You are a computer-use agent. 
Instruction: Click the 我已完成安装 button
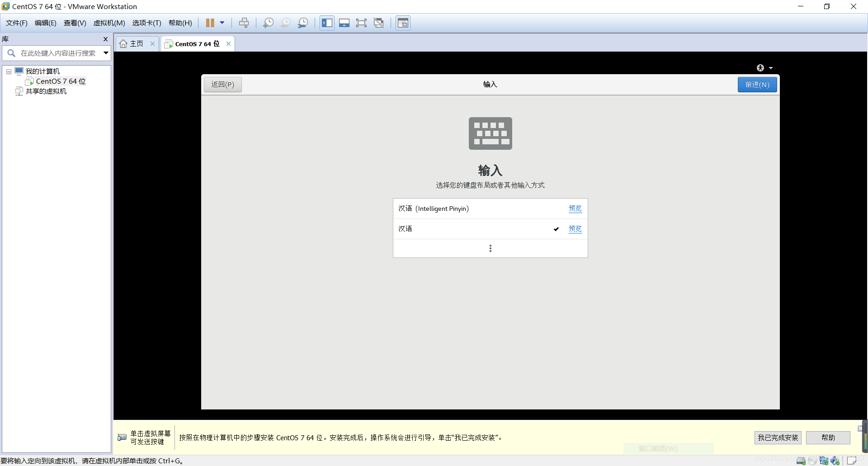[778, 437]
